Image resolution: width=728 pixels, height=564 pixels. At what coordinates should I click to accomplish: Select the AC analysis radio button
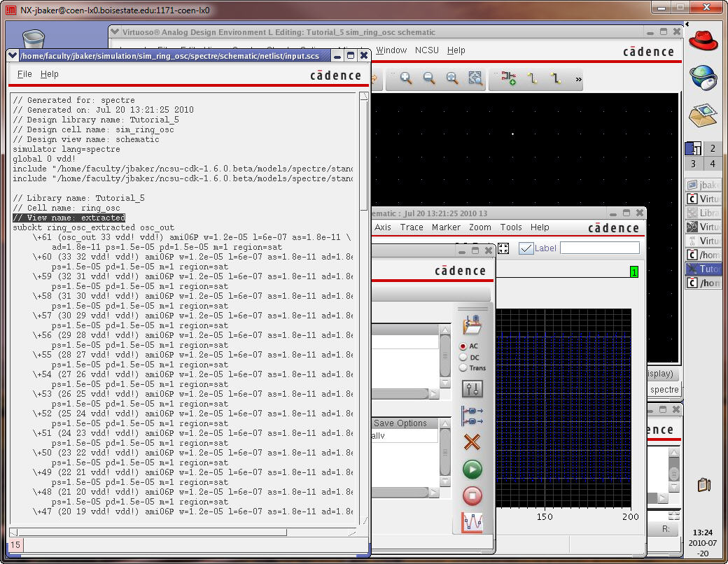463,346
